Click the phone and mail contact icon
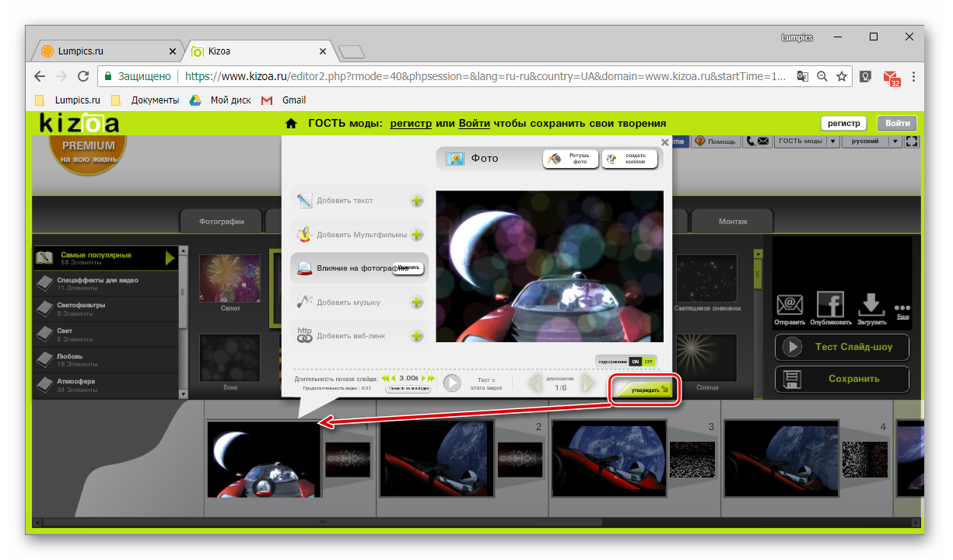Image resolution: width=953 pixels, height=560 pixels. click(x=757, y=142)
